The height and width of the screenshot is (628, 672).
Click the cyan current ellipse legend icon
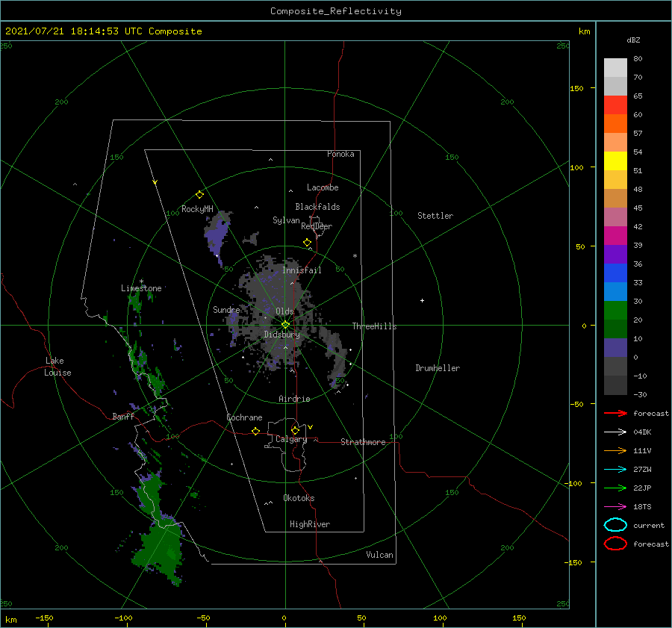615,525
